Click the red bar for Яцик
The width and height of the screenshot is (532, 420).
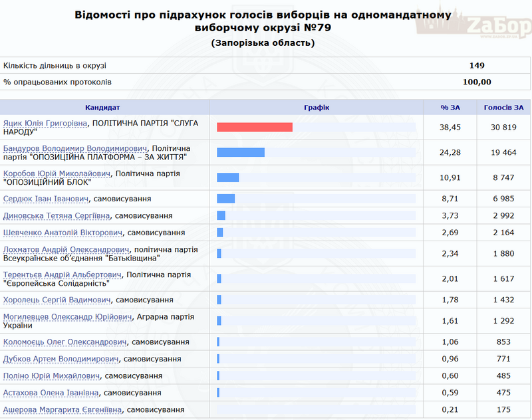[255, 127]
